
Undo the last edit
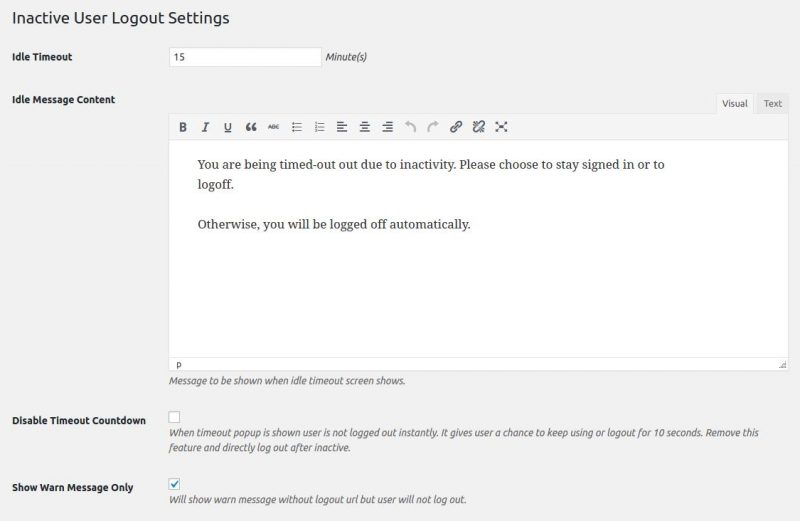(x=410, y=127)
